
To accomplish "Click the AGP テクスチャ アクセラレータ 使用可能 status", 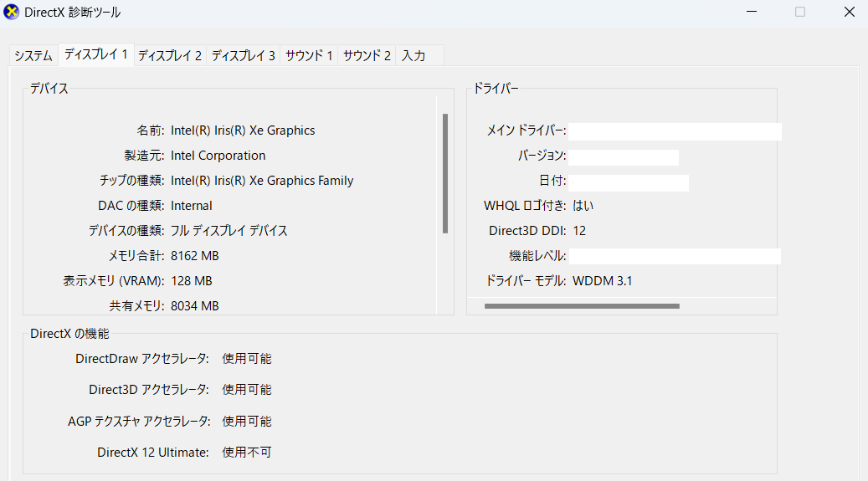I will 246,422.
